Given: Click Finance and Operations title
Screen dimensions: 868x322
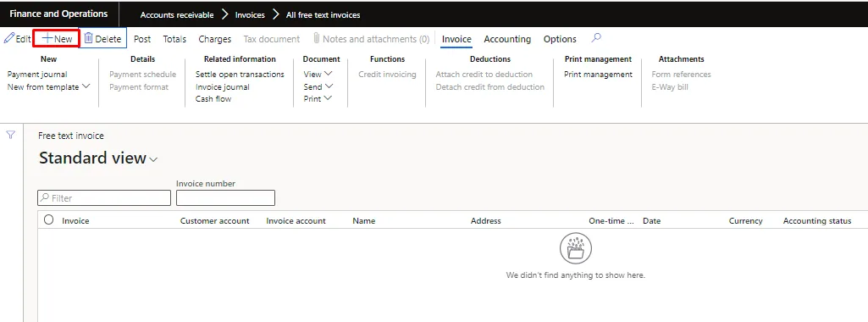Looking at the screenshot, I should 58,14.
